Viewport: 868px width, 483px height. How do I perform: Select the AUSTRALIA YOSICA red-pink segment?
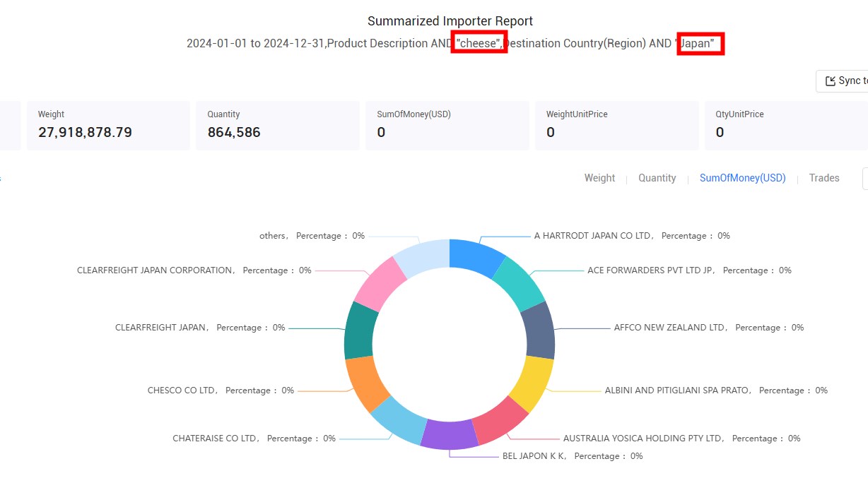pyautogui.click(x=501, y=422)
